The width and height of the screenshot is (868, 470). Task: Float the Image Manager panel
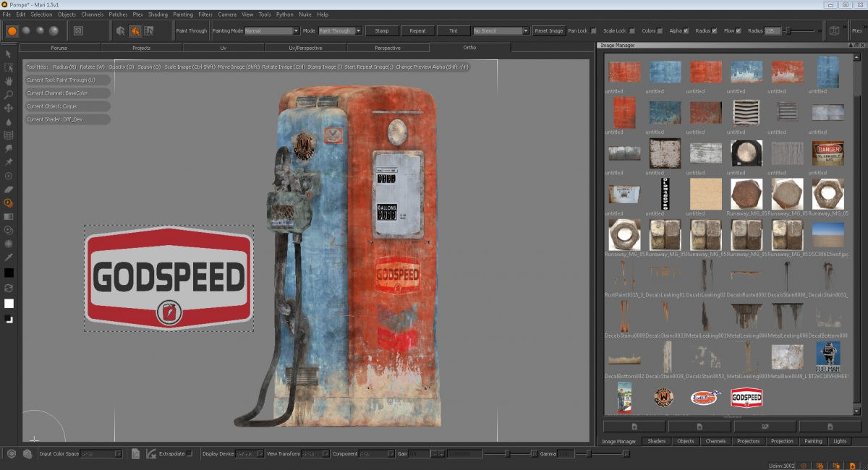[x=856, y=46]
